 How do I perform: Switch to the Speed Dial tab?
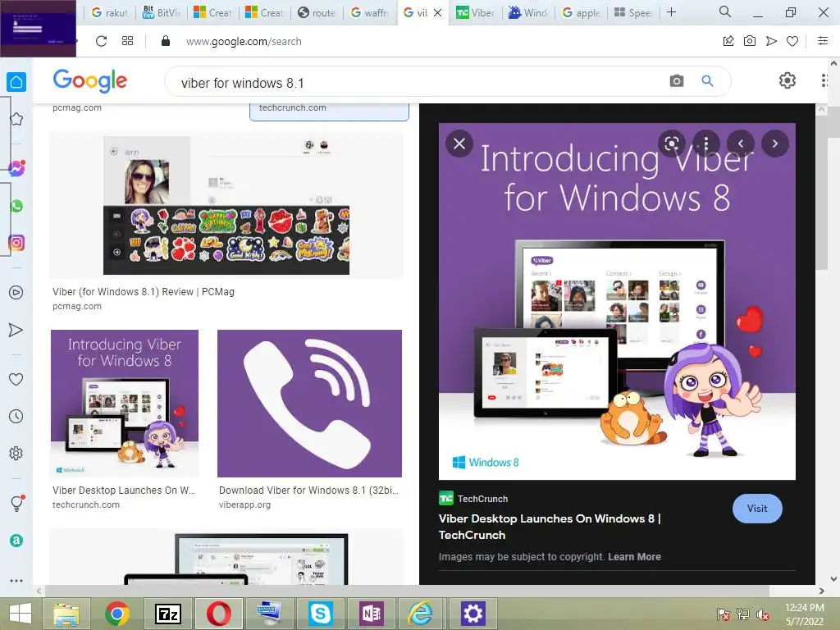pos(632,12)
